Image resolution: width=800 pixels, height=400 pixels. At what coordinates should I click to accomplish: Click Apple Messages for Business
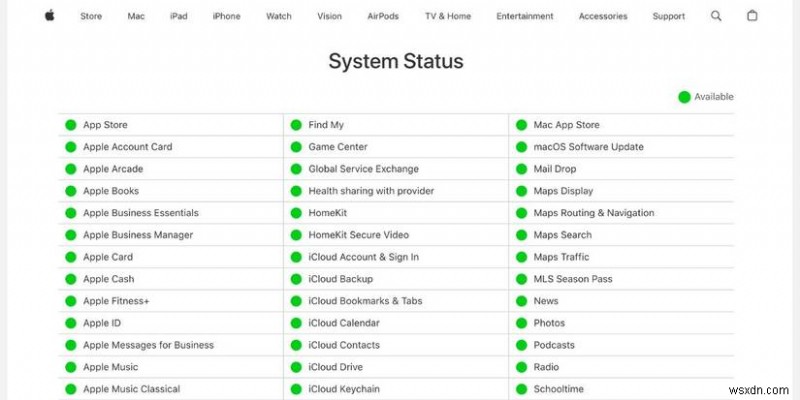pyautogui.click(x=148, y=345)
